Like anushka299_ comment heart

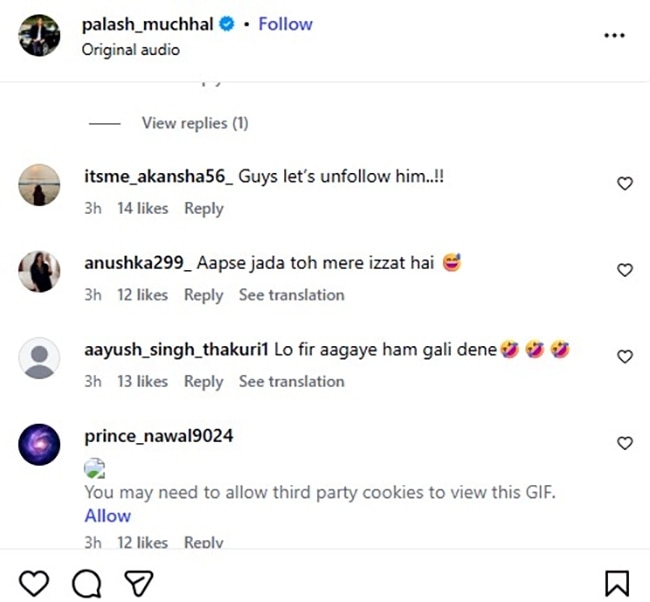(x=624, y=270)
